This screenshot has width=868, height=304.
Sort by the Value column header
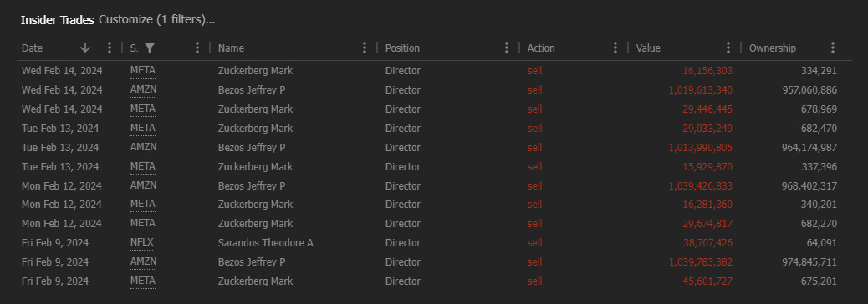point(648,48)
